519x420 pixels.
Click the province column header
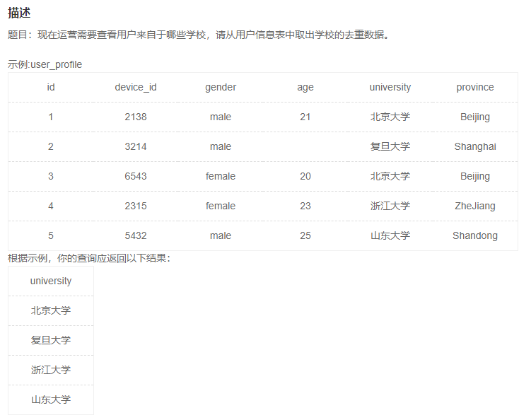pyautogui.click(x=475, y=88)
